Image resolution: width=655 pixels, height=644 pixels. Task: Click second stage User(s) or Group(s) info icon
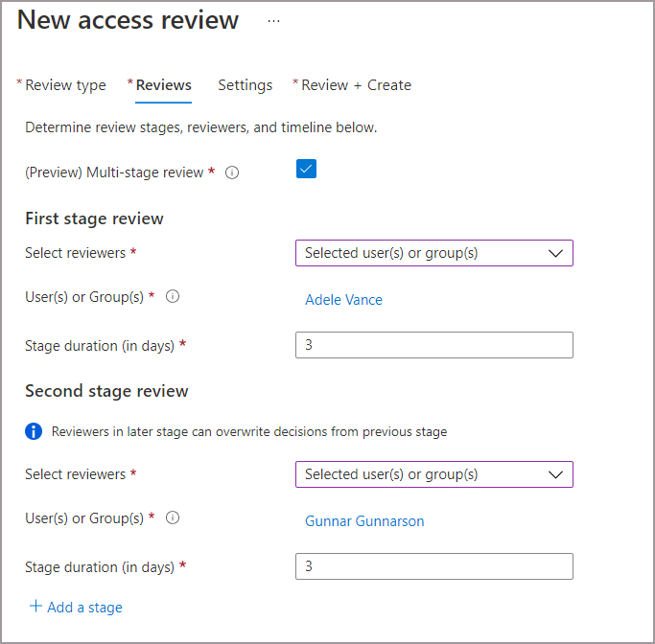tap(173, 518)
